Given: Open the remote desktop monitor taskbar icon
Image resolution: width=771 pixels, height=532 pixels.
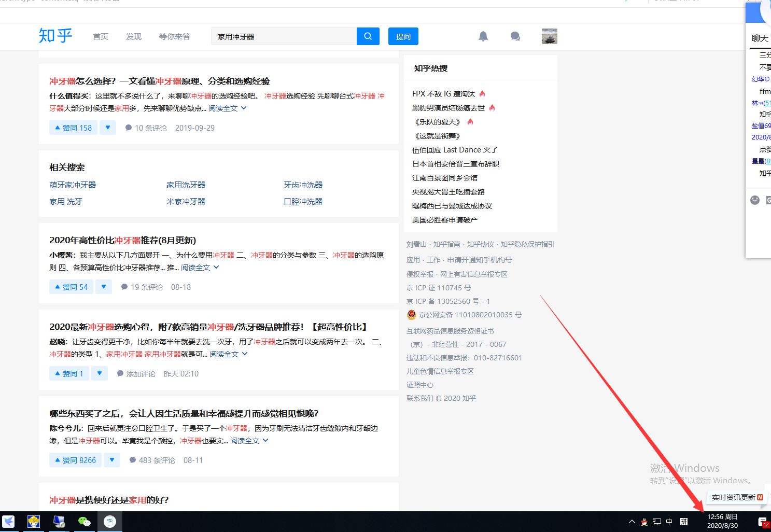Looking at the screenshot, I should (59, 522).
